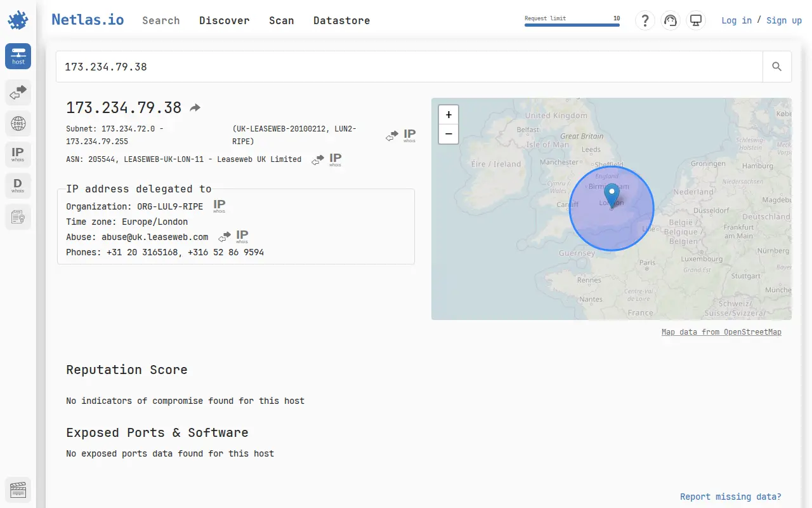This screenshot has height=508, width=812.
Task: Click the ASN 205544 Leaseweb text
Action: (x=184, y=159)
